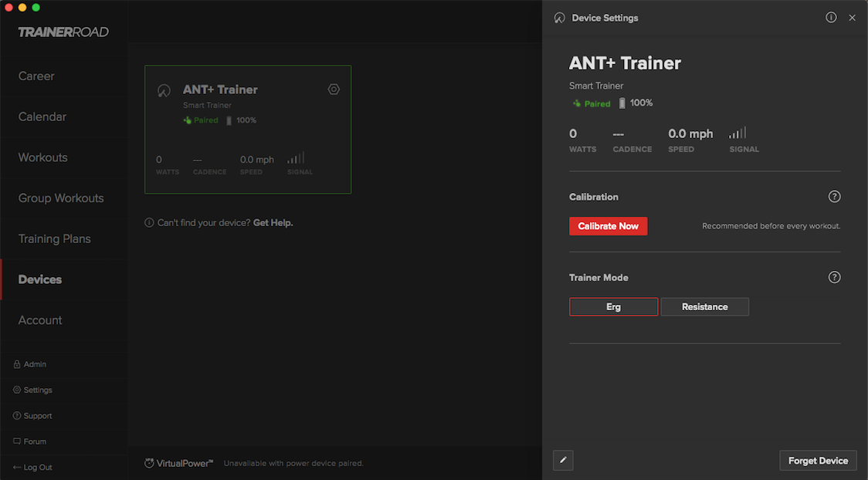Click the green Paired status in settings panel
The width and height of the screenshot is (868, 480).
(592, 103)
